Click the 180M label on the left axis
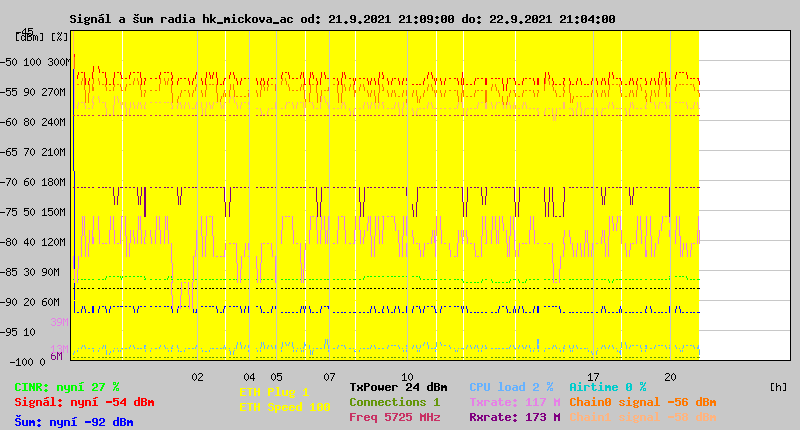Screen dimensions: 800x430 pos(56,182)
